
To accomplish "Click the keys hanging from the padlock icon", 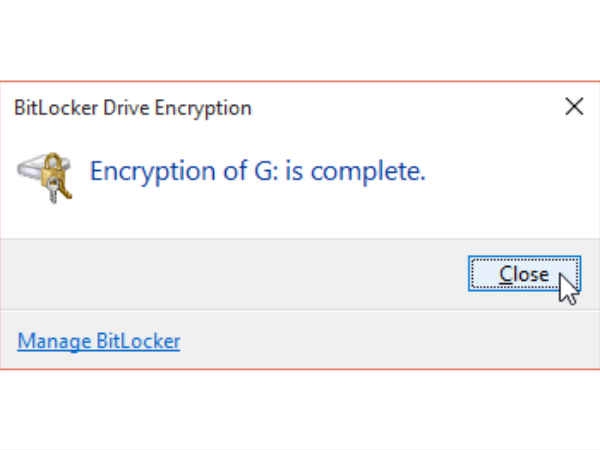I will tap(59, 190).
